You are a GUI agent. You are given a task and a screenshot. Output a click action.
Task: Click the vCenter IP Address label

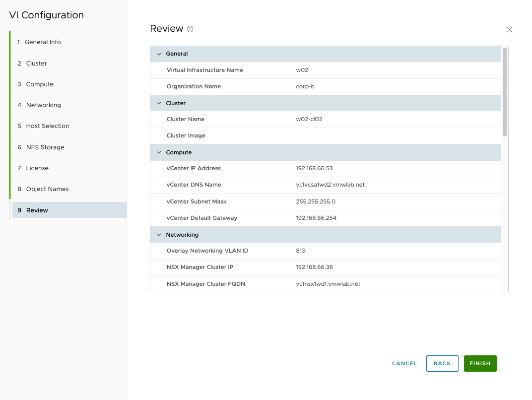pyautogui.click(x=194, y=168)
